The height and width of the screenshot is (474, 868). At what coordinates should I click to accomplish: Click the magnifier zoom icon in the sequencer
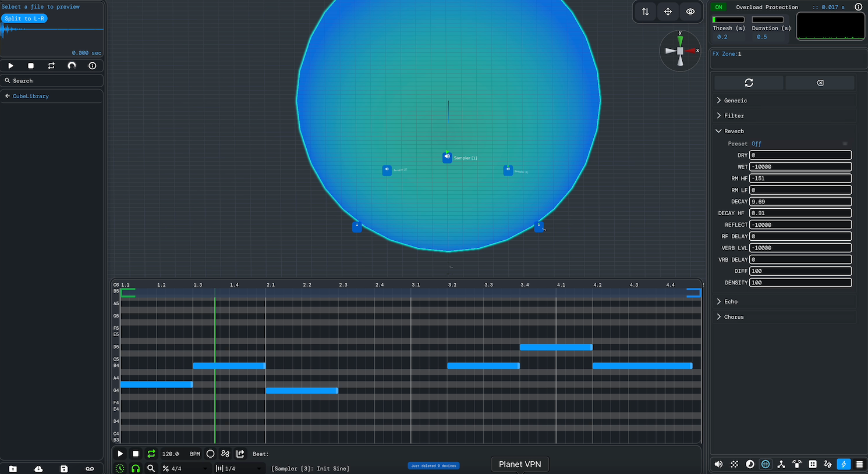151,468
